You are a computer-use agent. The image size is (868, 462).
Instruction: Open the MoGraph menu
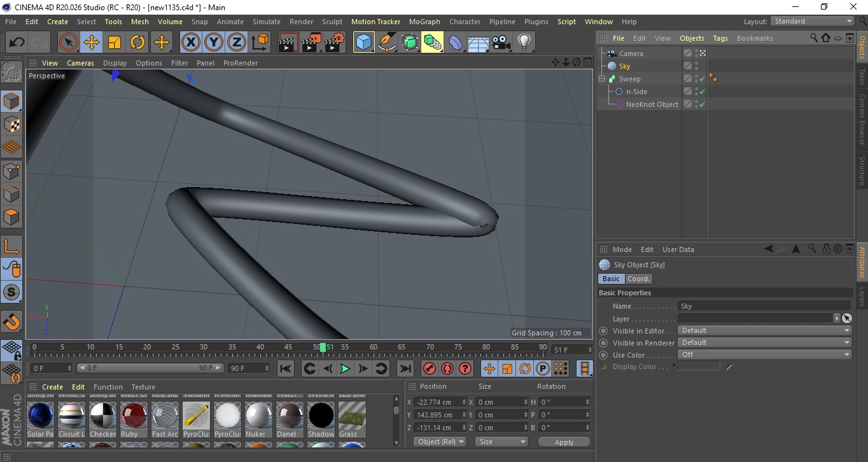[424, 22]
